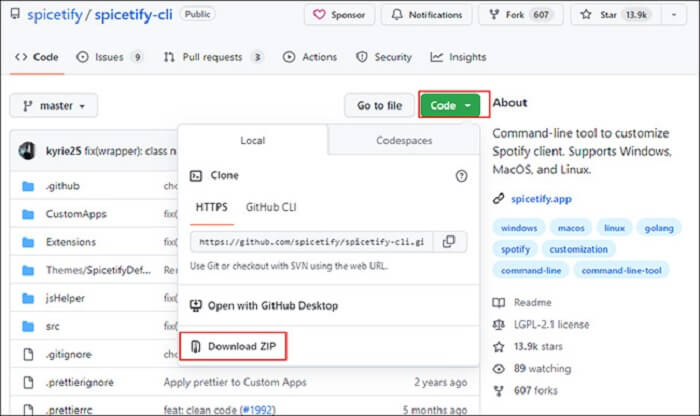The height and width of the screenshot is (416, 700).
Task: Open the .prettierrc file
Action: click(69, 410)
